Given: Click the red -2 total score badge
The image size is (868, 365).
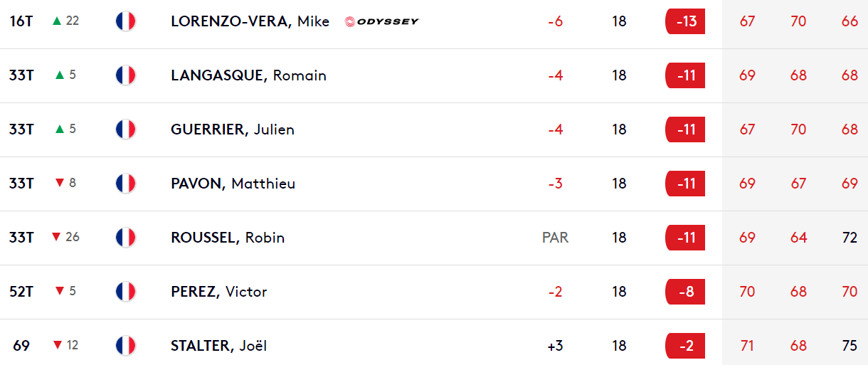Looking at the screenshot, I should (685, 346).
